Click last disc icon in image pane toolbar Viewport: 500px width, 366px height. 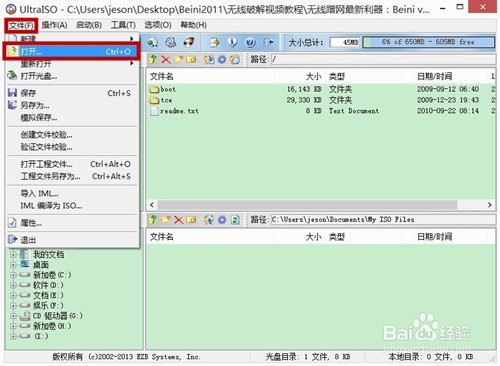235,60
